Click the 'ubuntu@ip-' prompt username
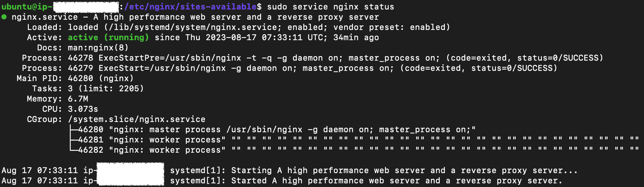644x187 pixels. coord(27,7)
